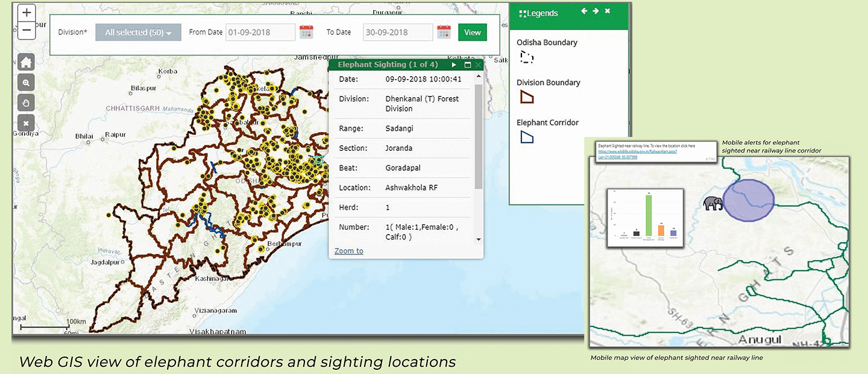Click 'Raipur' on the map
Screen dimensions: 868x374
pyautogui.click(x=115, y=135)
